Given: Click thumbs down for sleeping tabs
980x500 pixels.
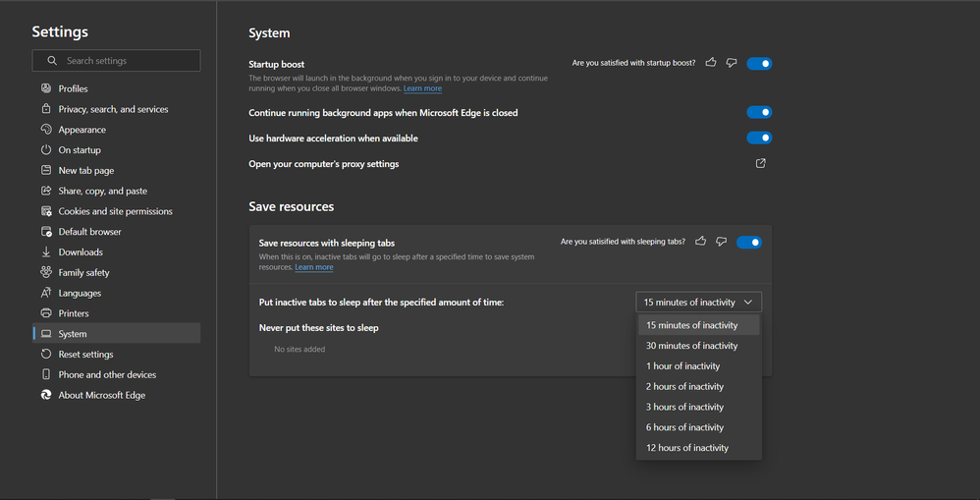Looking at the screenshot, I should pyautogui.click(x=721, y=242).
